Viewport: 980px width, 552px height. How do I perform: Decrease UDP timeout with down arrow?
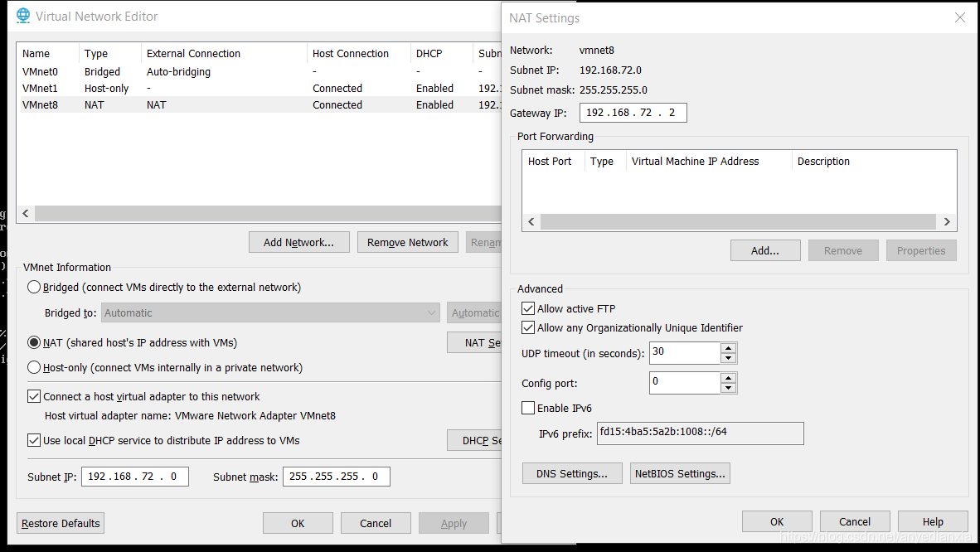[728, 358]
